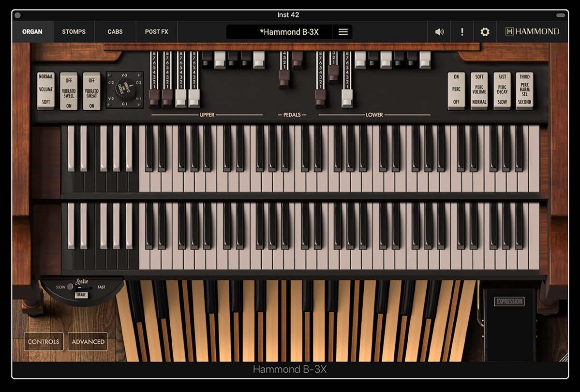Click the second brown upper drawbar handle

click(167, 98)
